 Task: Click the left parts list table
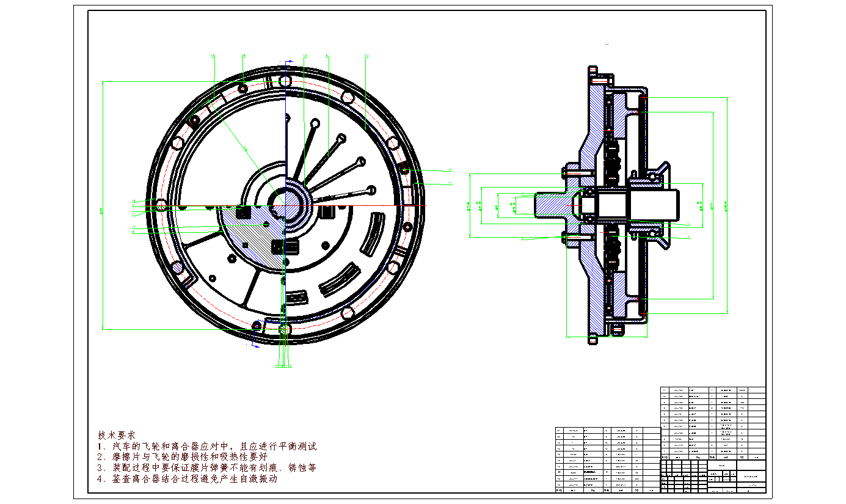607,459
